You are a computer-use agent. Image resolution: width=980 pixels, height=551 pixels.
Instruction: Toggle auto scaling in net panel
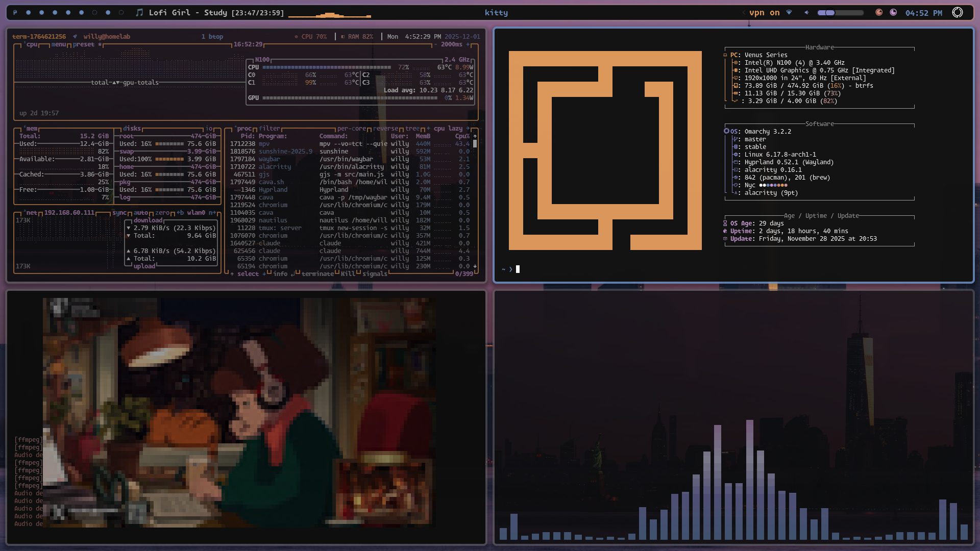pos(141,213)
